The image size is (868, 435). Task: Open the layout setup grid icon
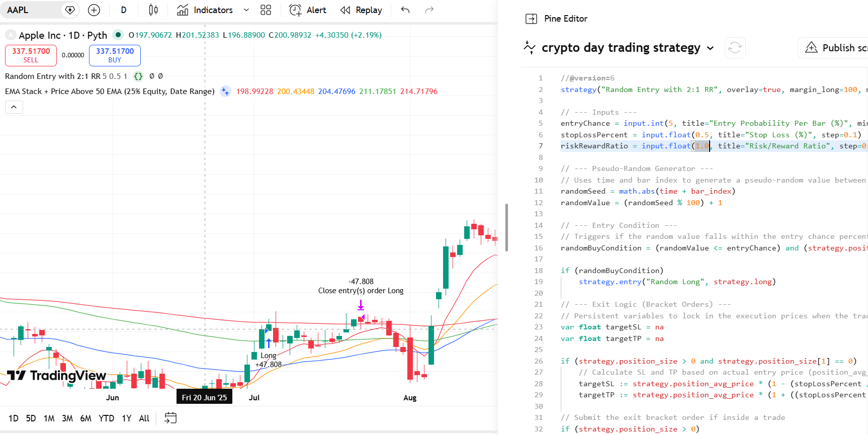click(266, 10)
